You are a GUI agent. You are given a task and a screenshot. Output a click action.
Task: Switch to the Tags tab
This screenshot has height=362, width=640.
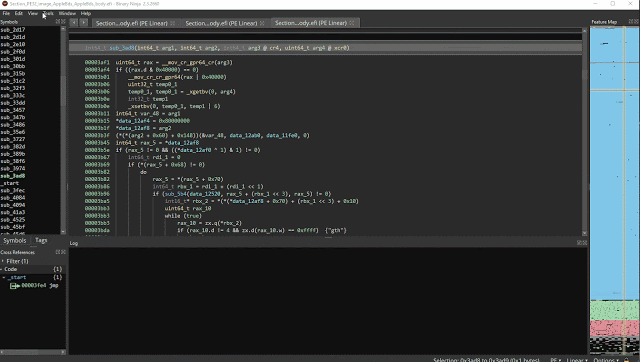tap(41, 240)
